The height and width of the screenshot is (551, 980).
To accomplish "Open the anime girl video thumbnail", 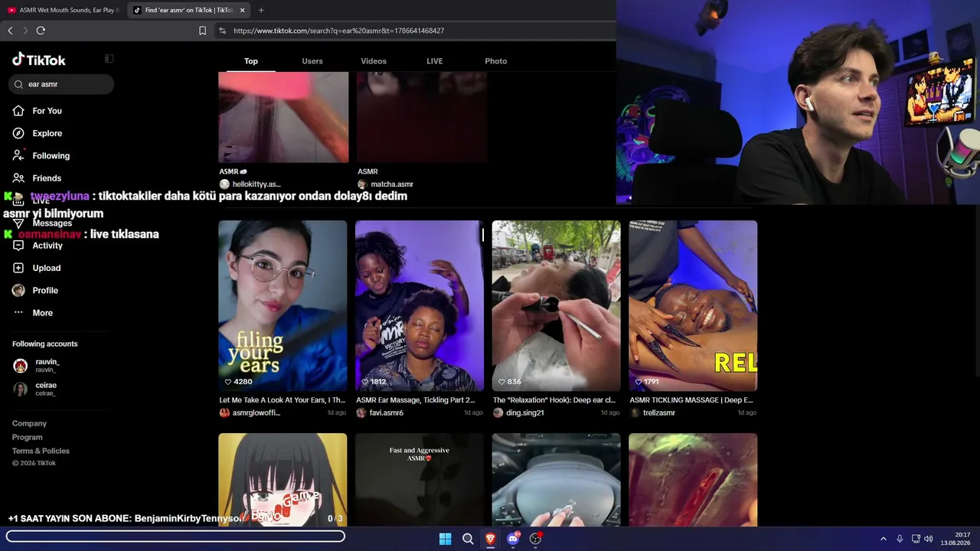I will coord(283,480).
